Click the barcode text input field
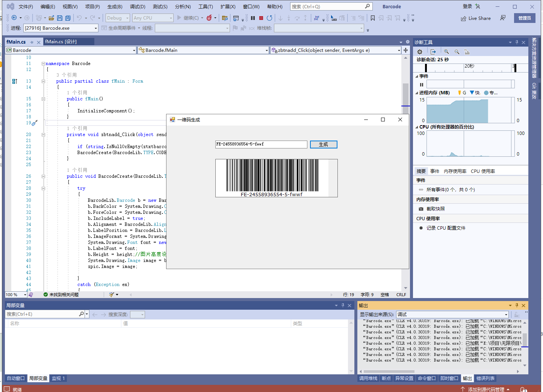Screen dimensions: 543x392 click(x=261, y=144)
